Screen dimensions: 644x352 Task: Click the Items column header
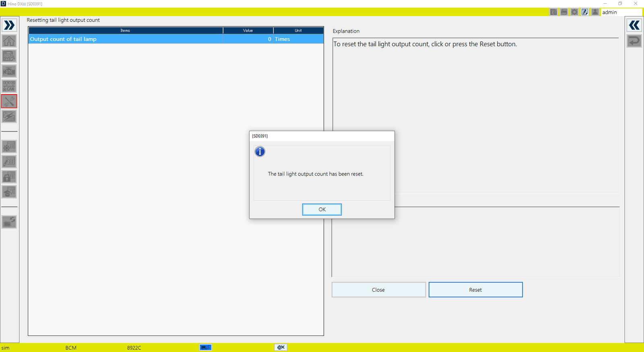coord(126,31)
